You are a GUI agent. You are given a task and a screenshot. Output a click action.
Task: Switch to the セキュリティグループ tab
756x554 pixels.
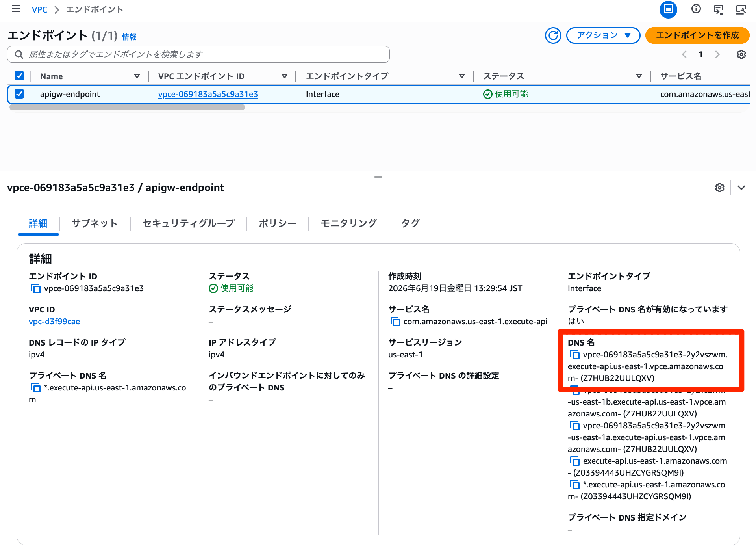(x=188, y=223)
